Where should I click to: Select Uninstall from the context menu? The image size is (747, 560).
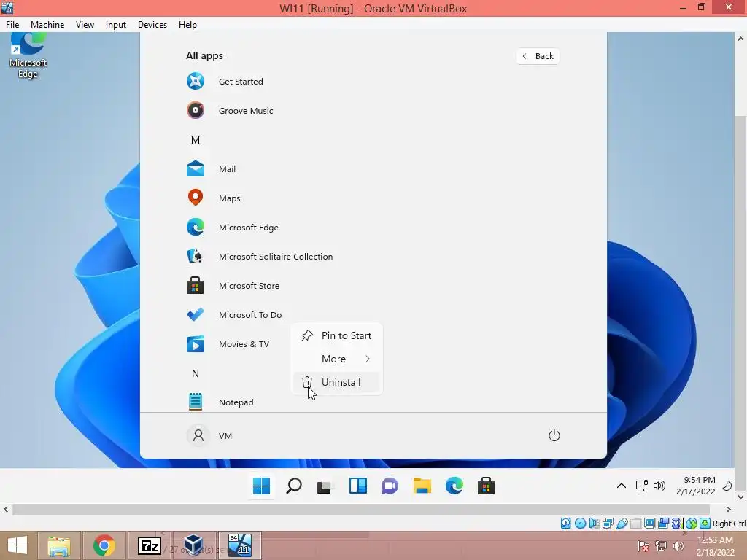pos(336,382)
